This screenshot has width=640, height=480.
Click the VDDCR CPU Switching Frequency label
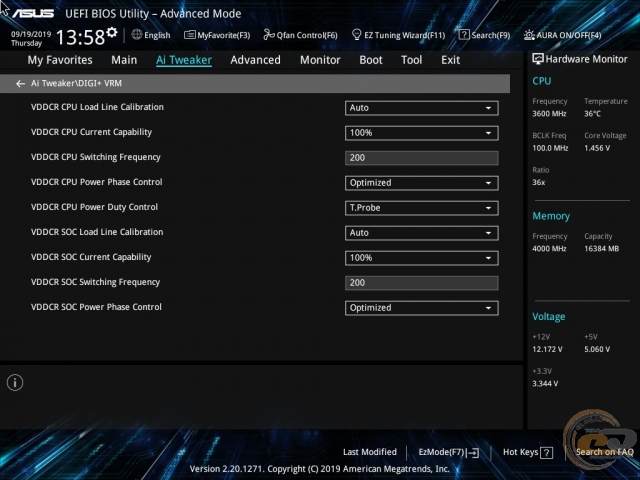tap(96, 157)
